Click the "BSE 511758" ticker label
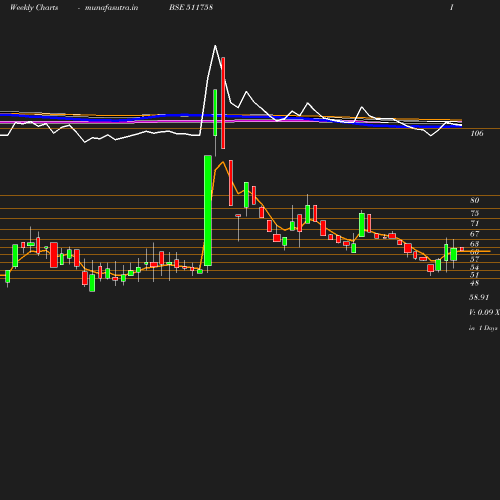 click(191, 7)
